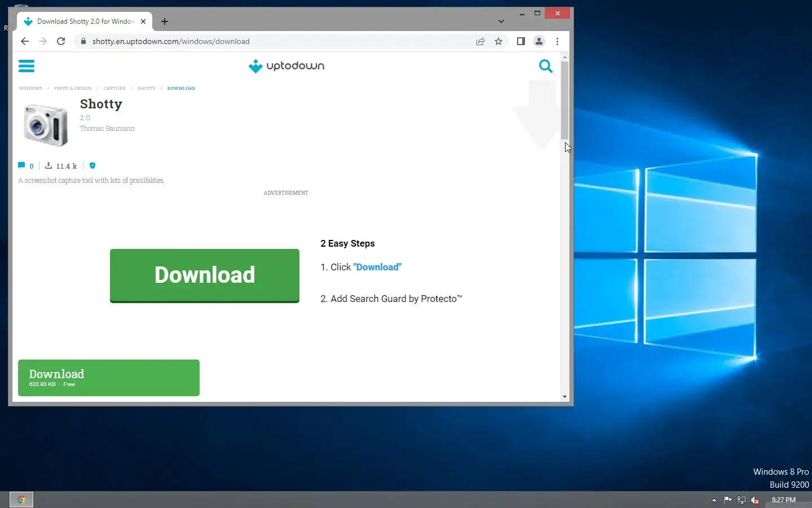Click the address bar URL field
Image resolution: width=812 pixels, height=508 pixels.
pyautogui.click(x=171, y=41)
